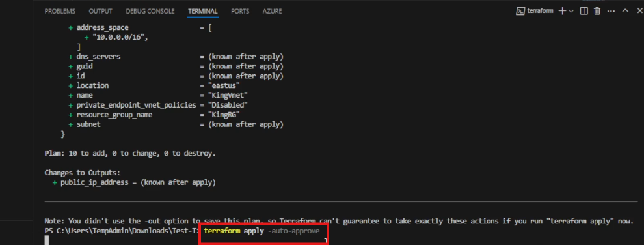Image resolution: width=644 pixels, height=245 pixels.
Task: Select the TERMINAL tab
Action: pos(203,12)
